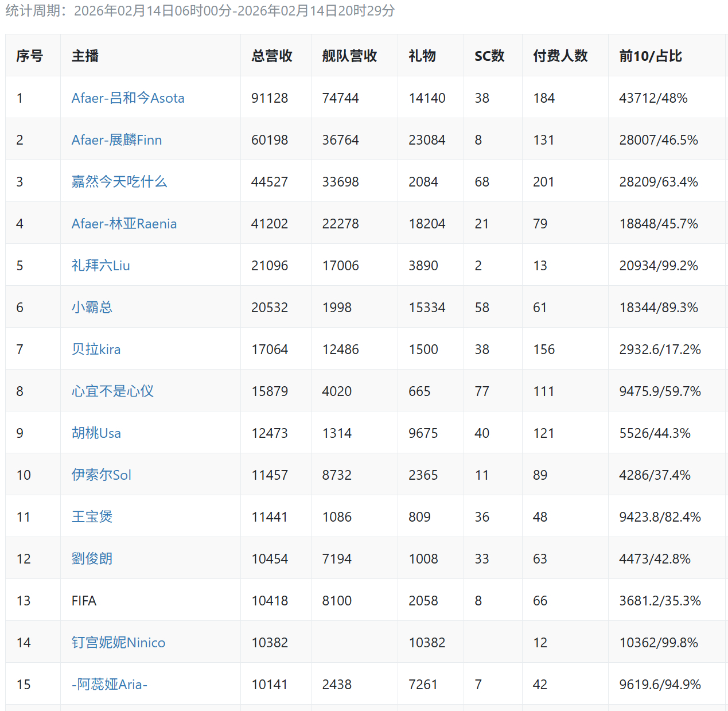Screen dimensions: 728x711
Task: Open the 小霸总 streamer link
Action: [x=92, y=308]
